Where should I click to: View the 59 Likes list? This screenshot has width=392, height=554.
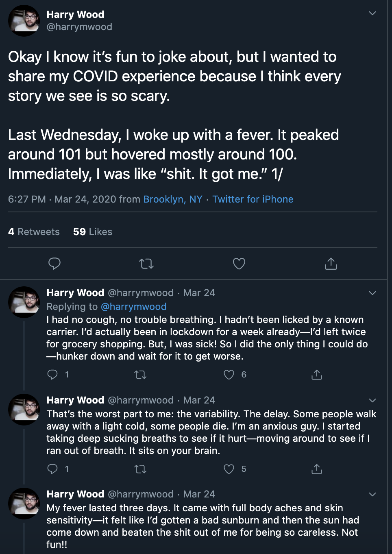coord(93,232)
